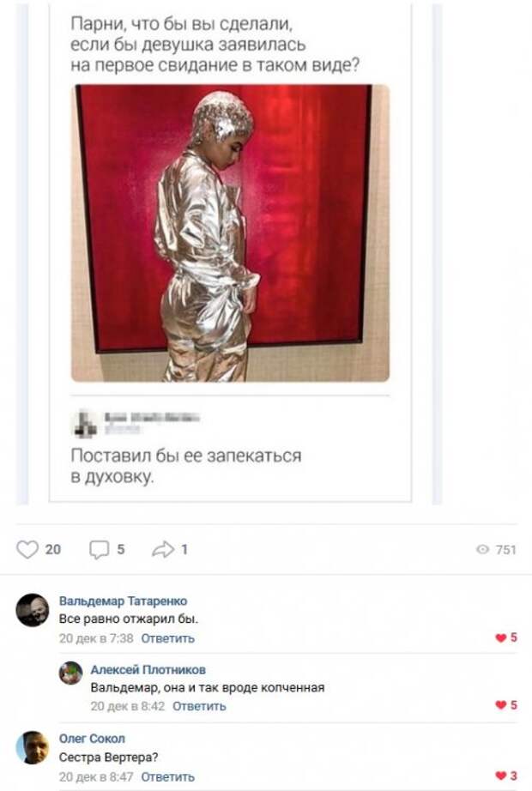
Task: Like Олег Сокол's comment heart
Action: [500, 776]
